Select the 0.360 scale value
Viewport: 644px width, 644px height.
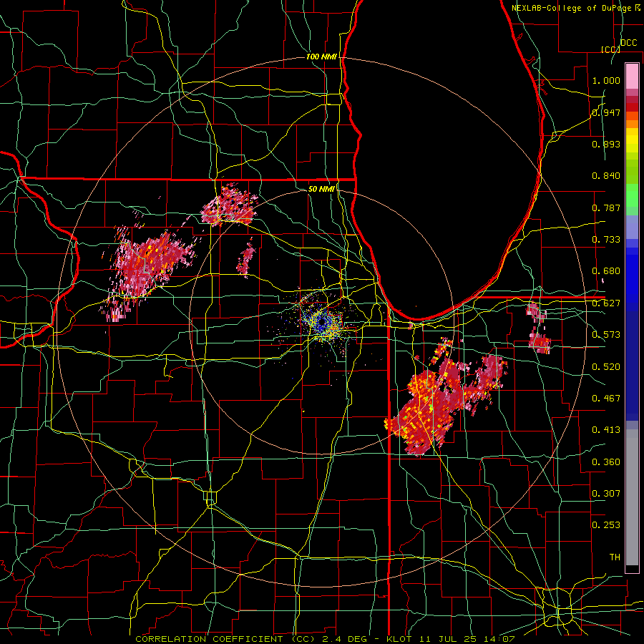(606, 462)
